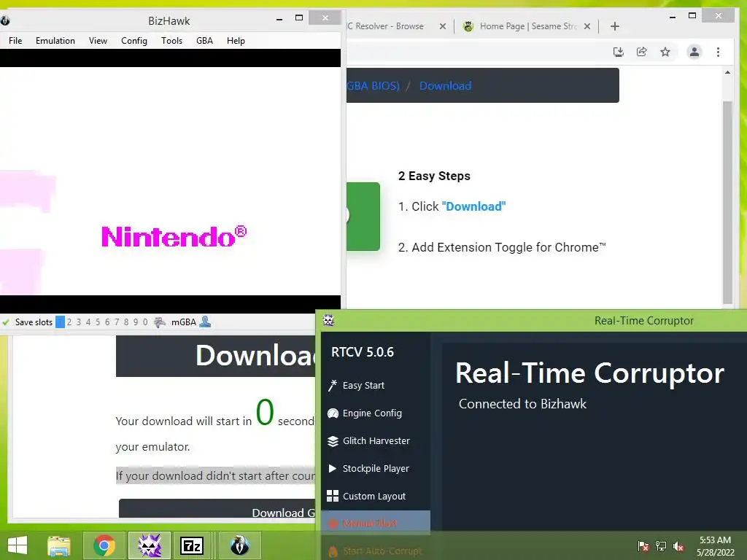
Task: Select save slot 5 in BizHawk
Action: 98,322
